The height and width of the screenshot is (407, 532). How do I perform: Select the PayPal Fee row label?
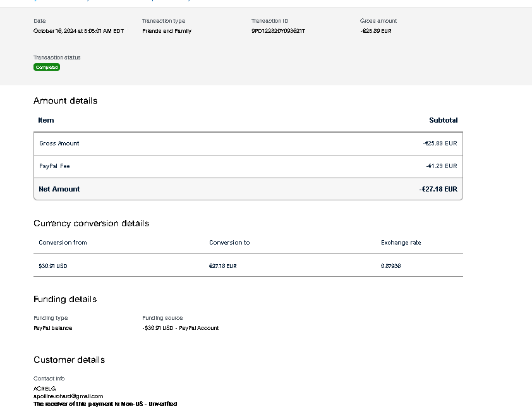pos(54,166)
